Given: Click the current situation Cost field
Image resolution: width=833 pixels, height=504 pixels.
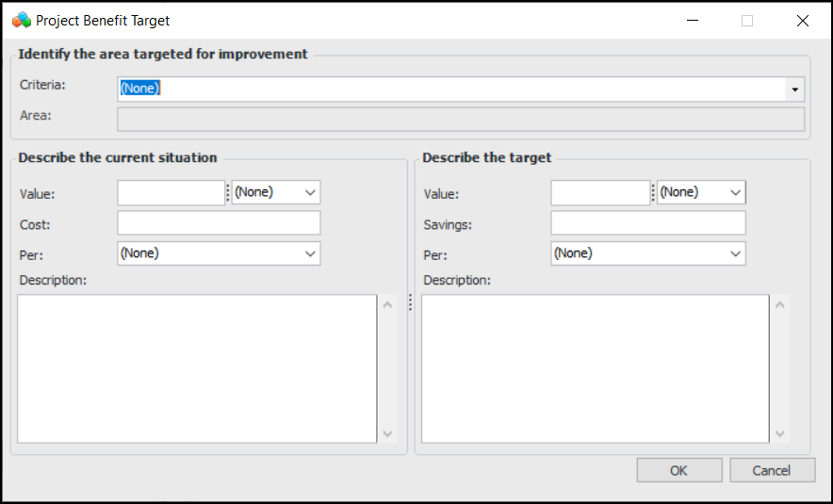Looking at the screenshot, I should tap(219, 223).
